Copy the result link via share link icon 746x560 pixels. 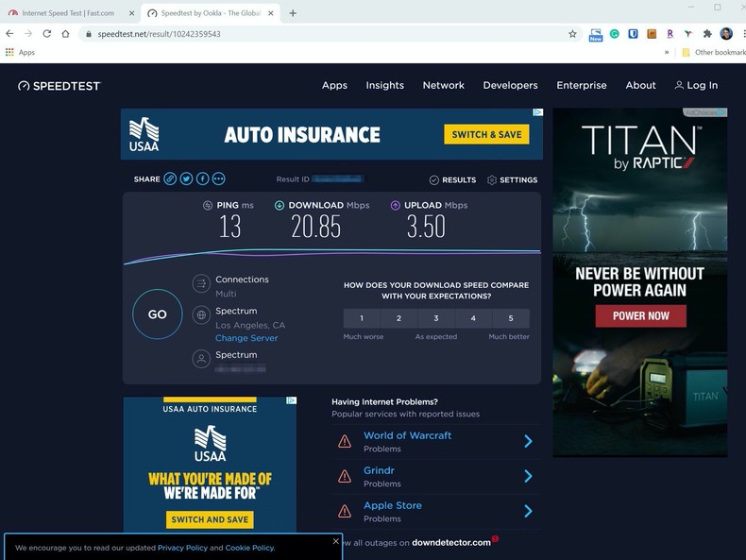pyautogui.click(x=170, y=178)
